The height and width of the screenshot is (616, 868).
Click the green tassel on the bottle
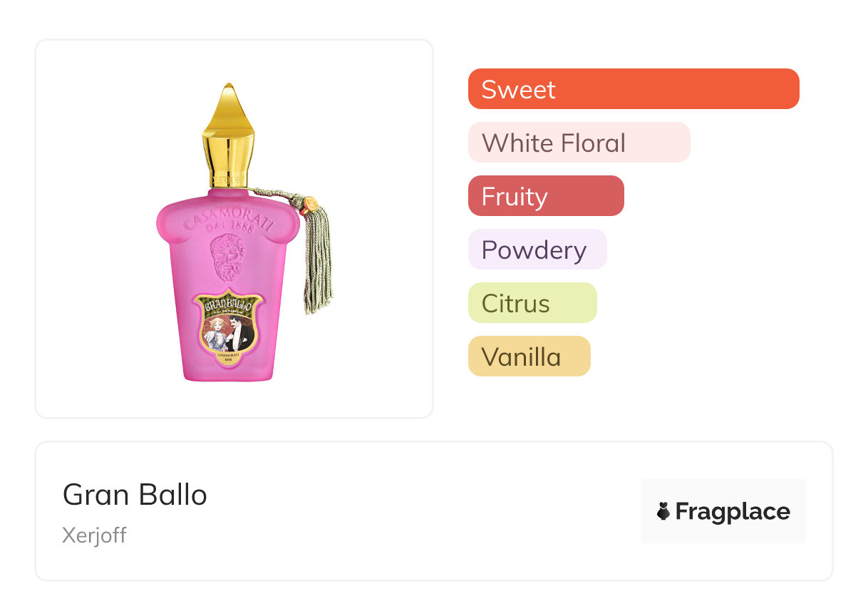tap(316, 264)
